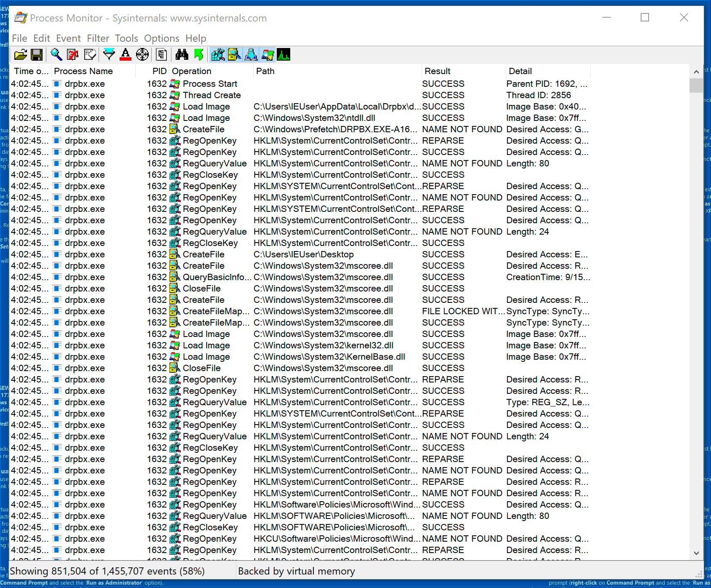Select the DRPBX.EXE Prefetch CreateFile row
The height and width of the screenshot is (588, 711).
pyautogui.click(x=300, y=129)
